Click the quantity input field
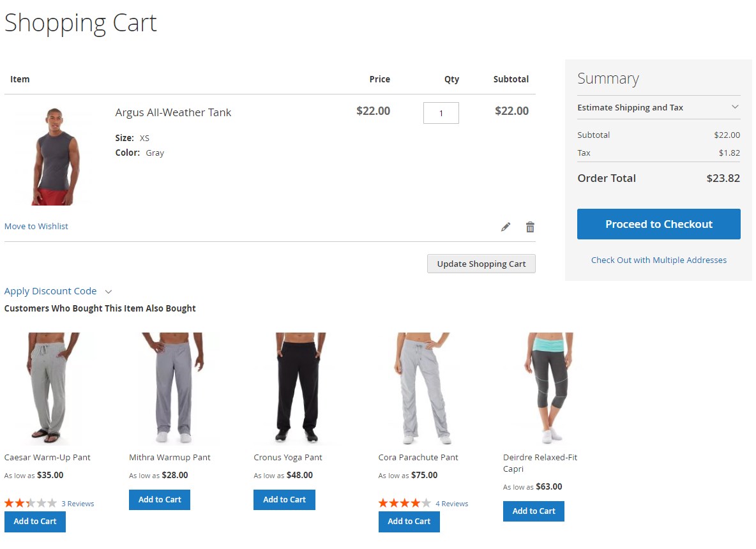The image size is (756, 549). pyautogui.click(x=441, y=113)
